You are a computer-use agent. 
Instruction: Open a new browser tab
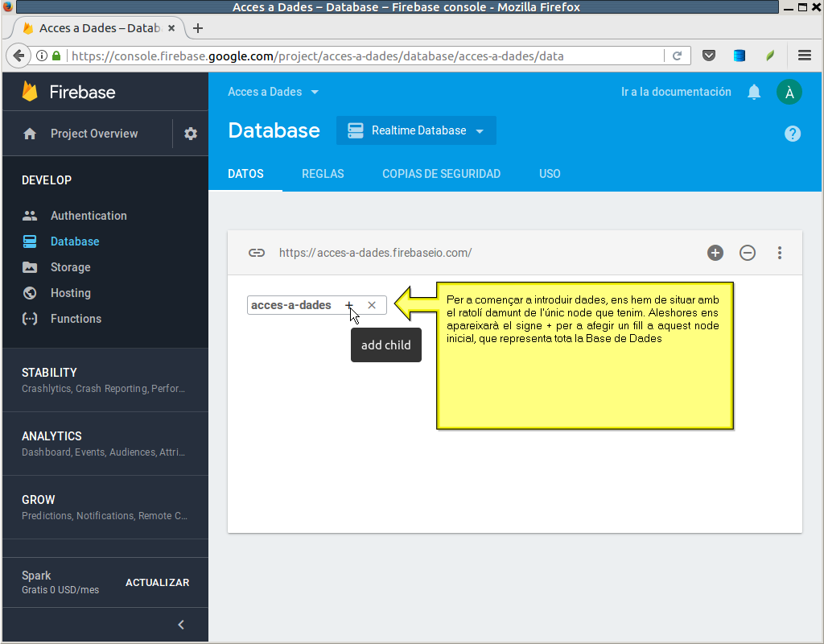coord(198,28)
